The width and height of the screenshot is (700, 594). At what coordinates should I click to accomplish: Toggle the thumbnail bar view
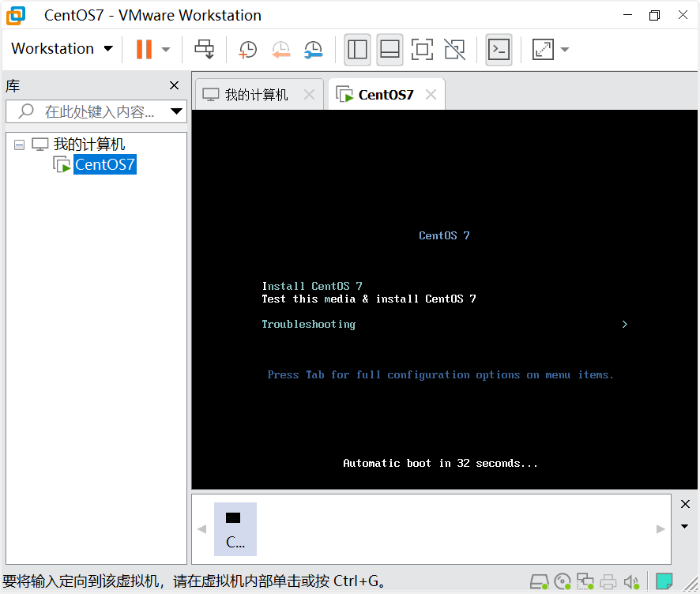coord(390,49)
